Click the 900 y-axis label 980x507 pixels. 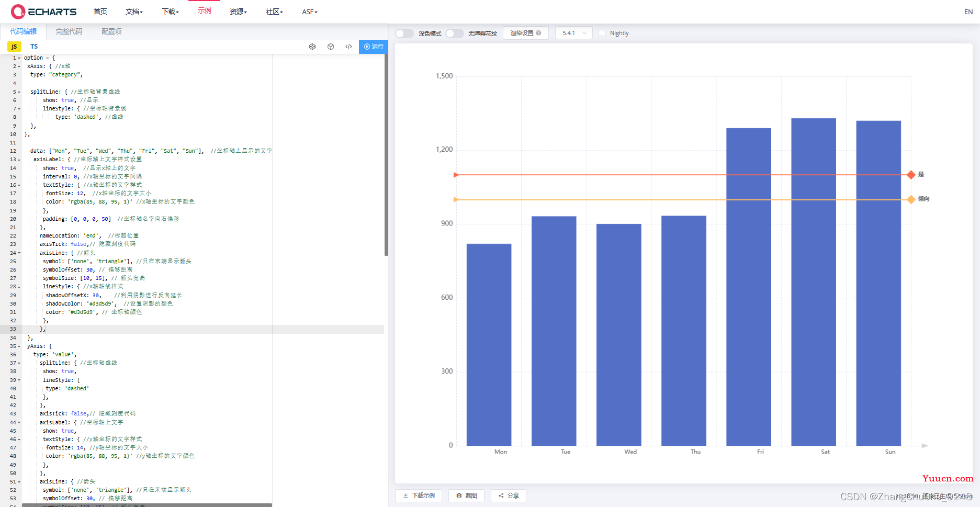(x=447, y=223)
